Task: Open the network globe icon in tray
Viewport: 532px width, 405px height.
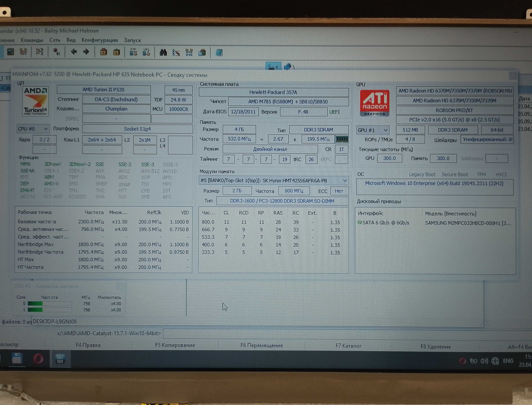Action: 495,361
